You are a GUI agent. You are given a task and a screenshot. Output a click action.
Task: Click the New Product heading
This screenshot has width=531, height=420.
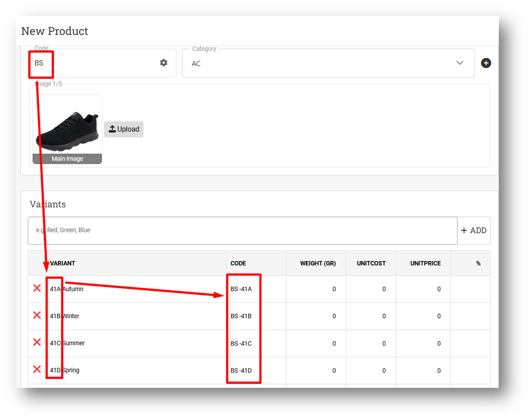[x=54, y=31]
